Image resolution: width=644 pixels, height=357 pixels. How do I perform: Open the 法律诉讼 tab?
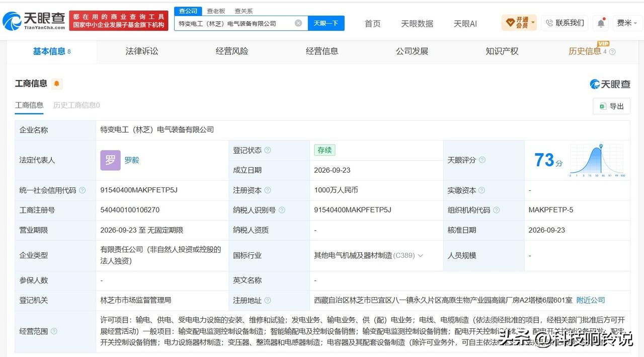coord(142,51)
